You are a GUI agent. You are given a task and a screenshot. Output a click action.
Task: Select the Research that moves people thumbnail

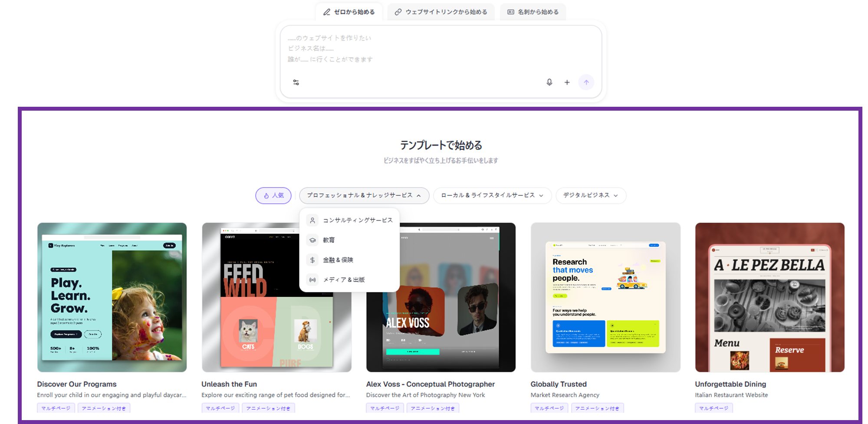coord(605,297)
